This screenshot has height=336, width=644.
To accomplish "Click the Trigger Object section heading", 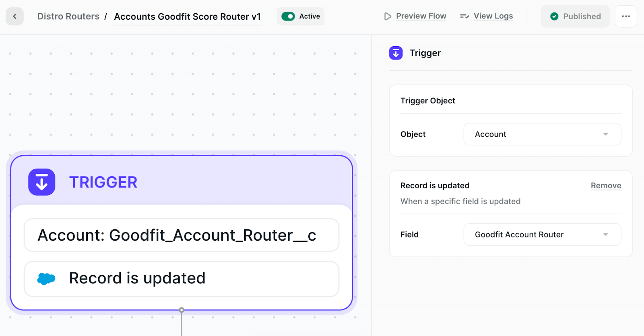I will click(427, 101).
